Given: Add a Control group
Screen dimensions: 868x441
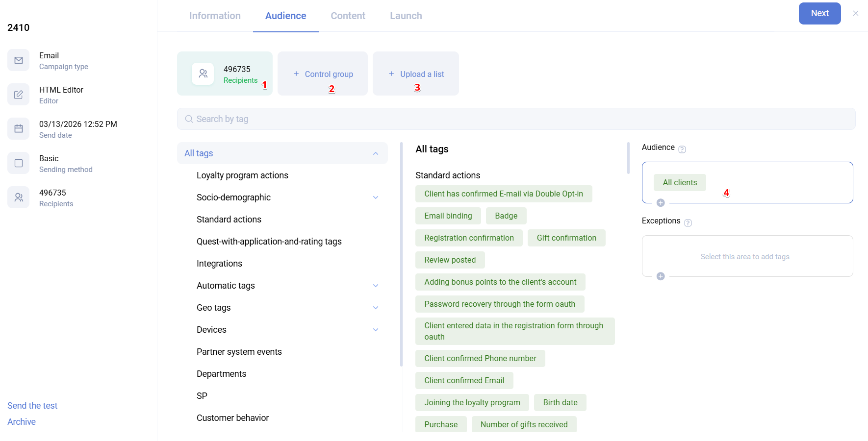Looking at the screenshot, I should (323, 74).
